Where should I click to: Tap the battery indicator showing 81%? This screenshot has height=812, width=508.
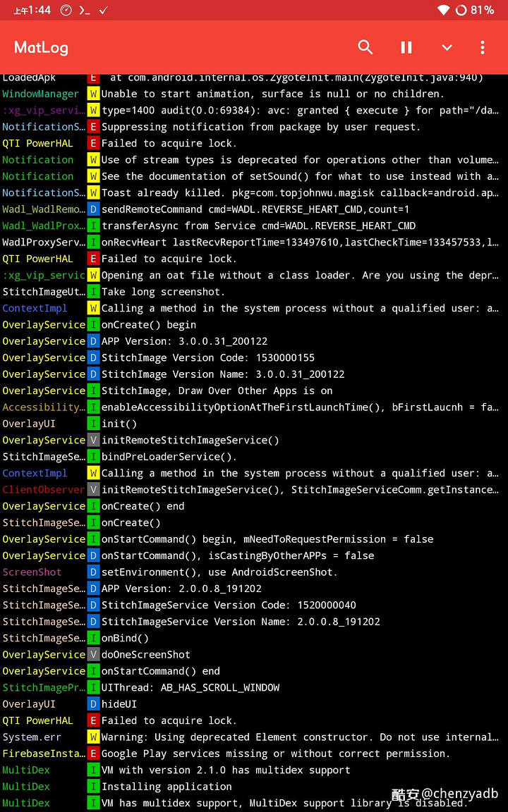pyautogui.click(x=474, y=10)
